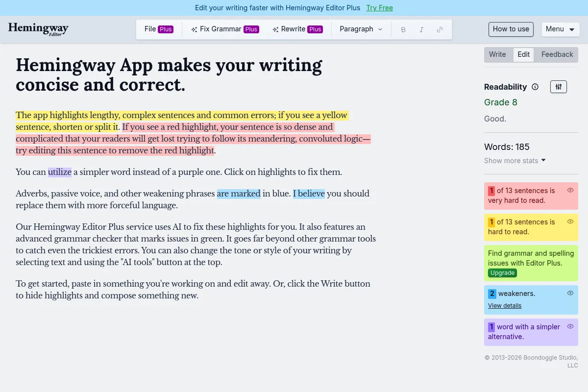Switch to the Feedback tab
The height and width of the screenshot is (392, 588).
tap(557, 54)
